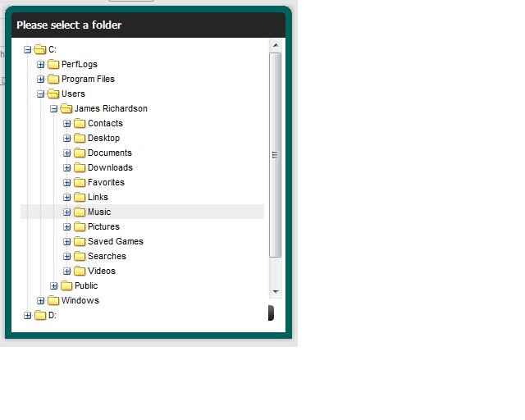Screen dimensions: 525x420
Task: Click the scrollbar down arrow
Action: pyautogui.click(x=276, y=291)
